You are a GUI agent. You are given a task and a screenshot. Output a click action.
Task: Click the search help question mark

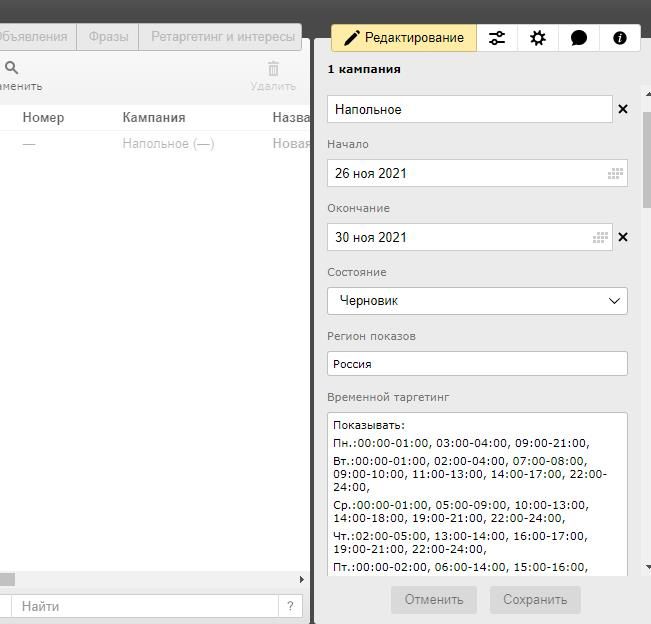tap(290, 606)
